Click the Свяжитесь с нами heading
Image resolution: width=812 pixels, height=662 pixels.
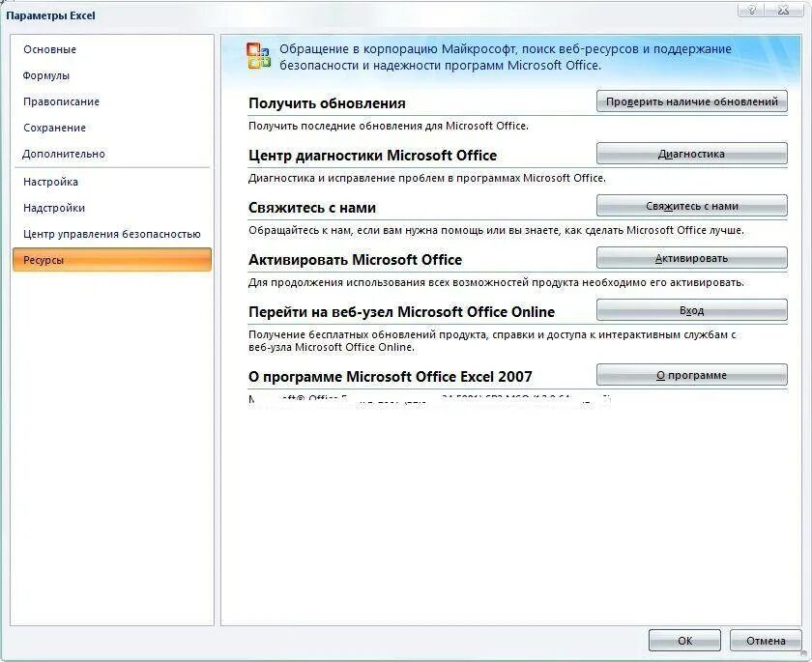(x=311, y=208)
